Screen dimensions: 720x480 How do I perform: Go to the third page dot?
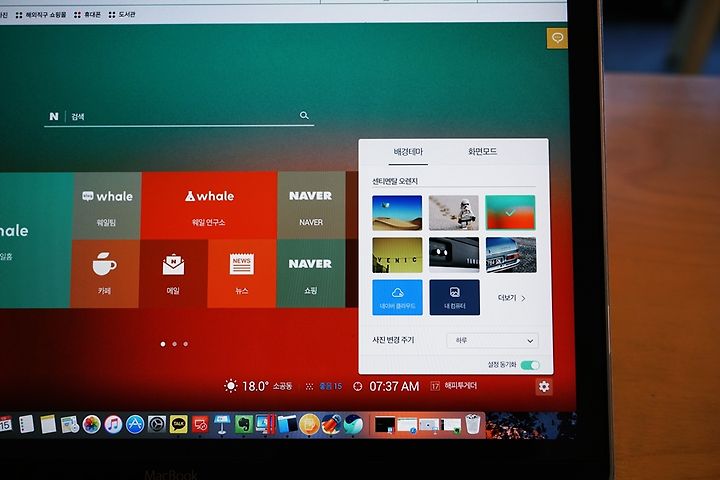(x=186, y=344)
